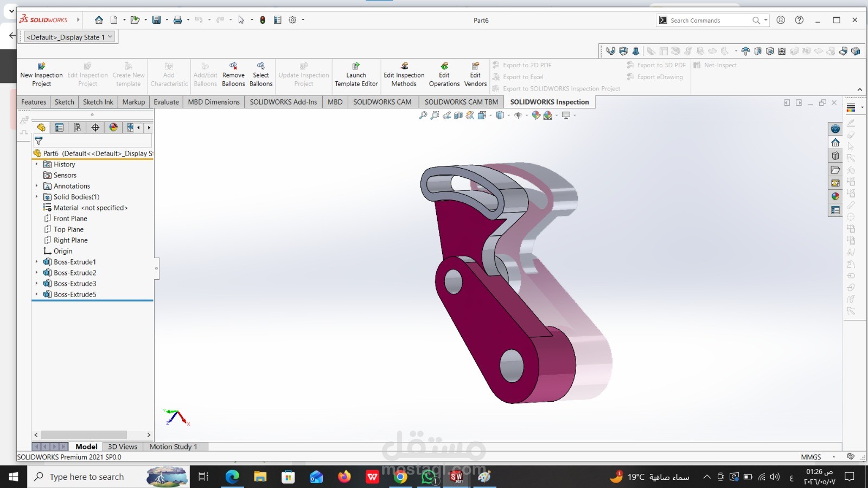Open the Options gear icon
Viewport: 868px width, 488px height.
coord(292,20)
